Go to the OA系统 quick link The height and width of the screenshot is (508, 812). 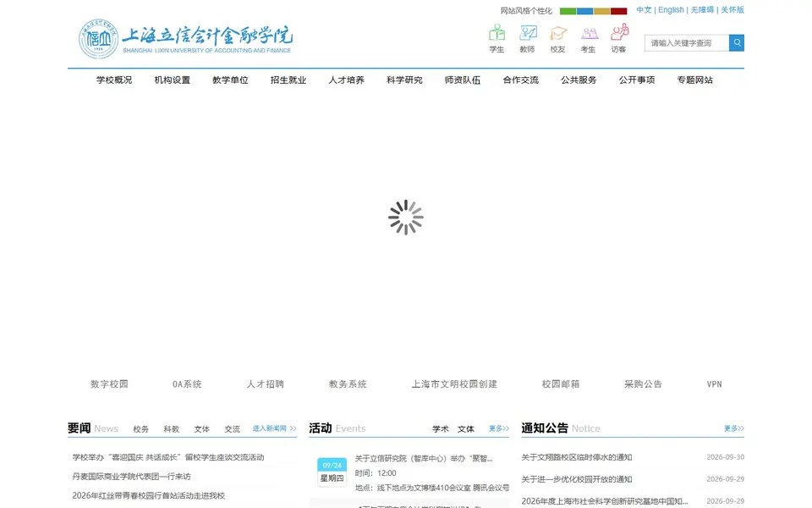(187, 384)
